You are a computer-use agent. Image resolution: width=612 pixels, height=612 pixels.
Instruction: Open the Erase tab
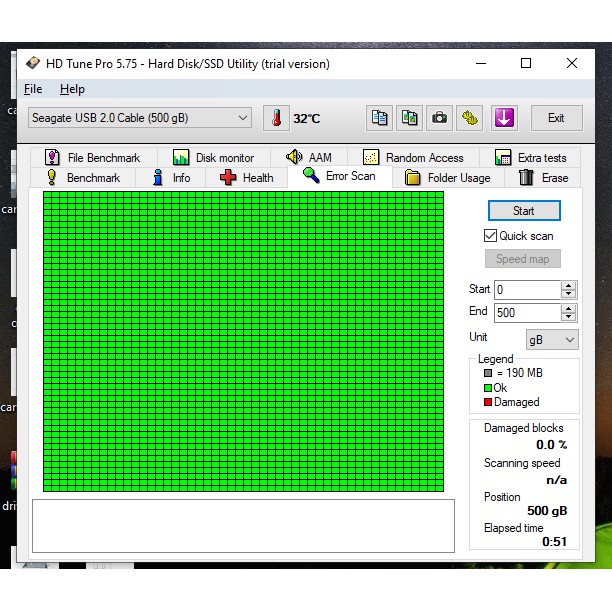[543, 178]
